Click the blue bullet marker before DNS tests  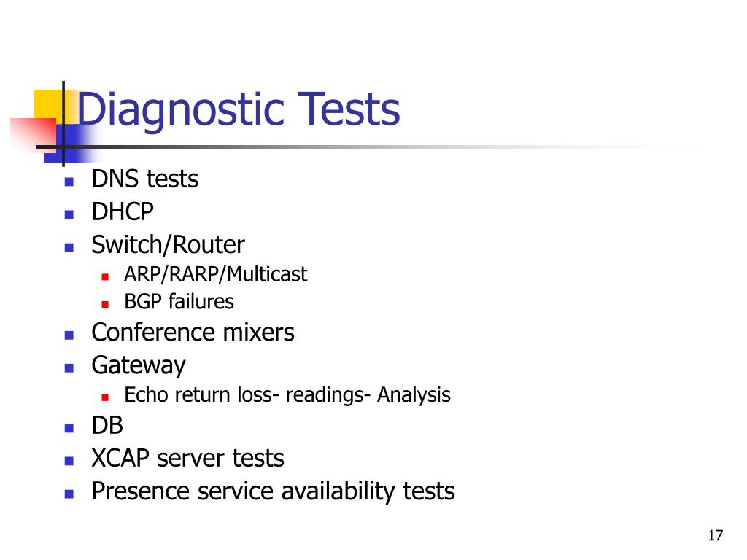click(x=69, y=182)
